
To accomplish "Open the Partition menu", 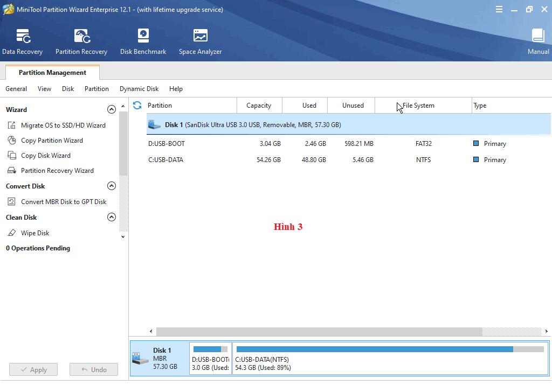I will coord(96,89).
